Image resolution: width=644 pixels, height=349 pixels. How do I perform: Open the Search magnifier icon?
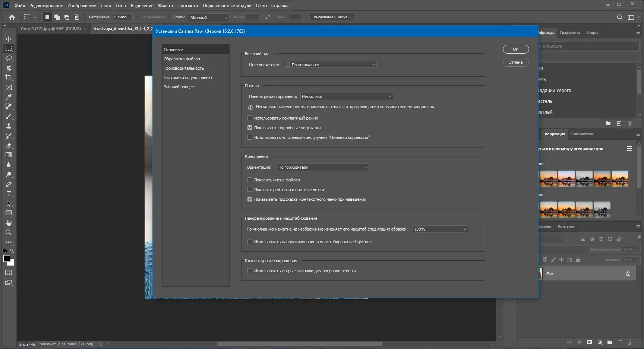(619, 17)
